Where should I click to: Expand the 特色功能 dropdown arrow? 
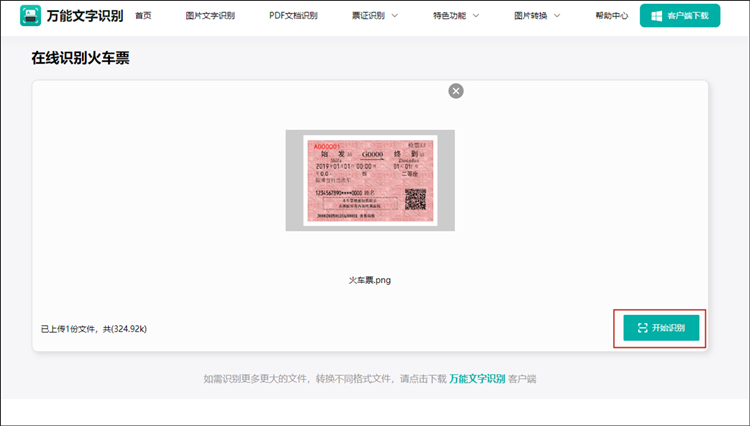pos(475,16)
